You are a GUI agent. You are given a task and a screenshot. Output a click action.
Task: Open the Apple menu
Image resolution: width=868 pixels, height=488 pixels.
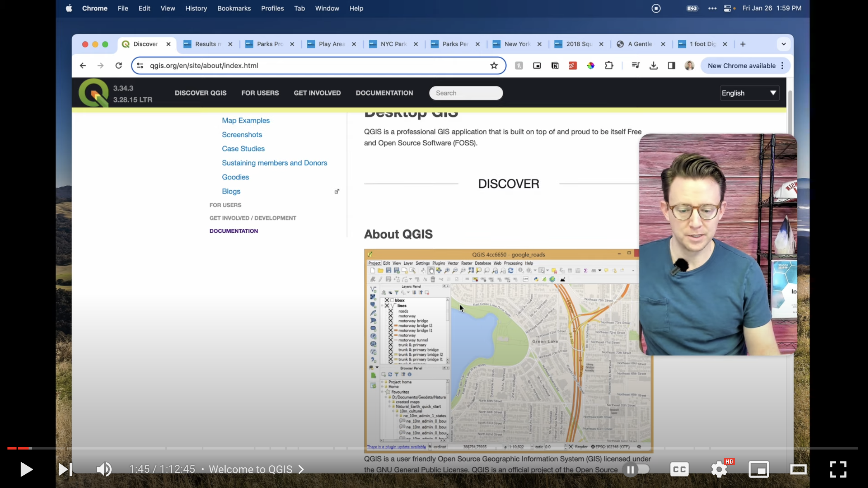(69, 8)
